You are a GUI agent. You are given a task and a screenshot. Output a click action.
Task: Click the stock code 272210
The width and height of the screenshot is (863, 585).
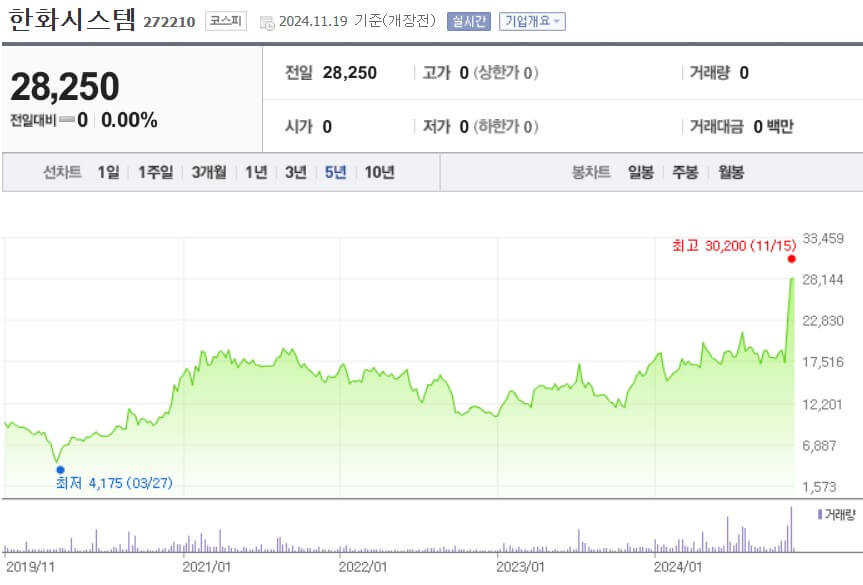pyautogui.click(x=170, y=22)
